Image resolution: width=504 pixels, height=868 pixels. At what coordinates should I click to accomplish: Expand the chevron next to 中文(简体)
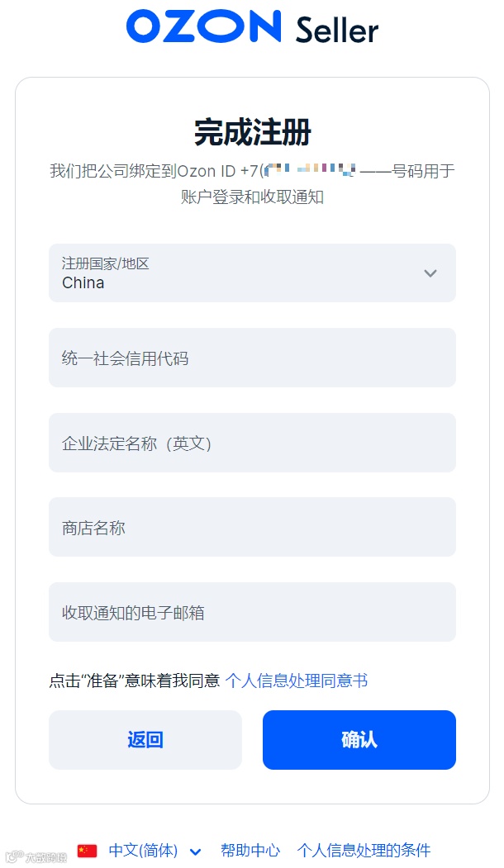click(195, 851)
